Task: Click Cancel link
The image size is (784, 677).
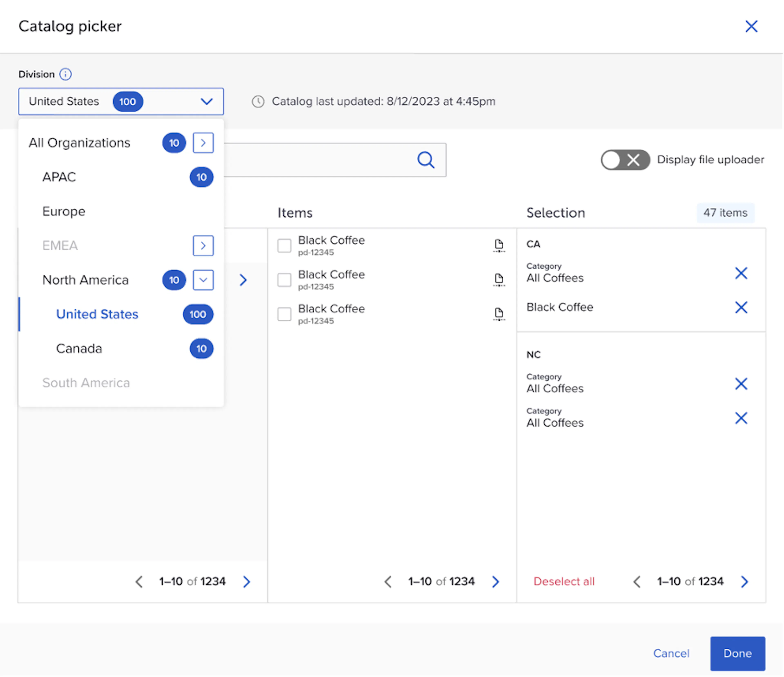Action: tap(671, 654)
